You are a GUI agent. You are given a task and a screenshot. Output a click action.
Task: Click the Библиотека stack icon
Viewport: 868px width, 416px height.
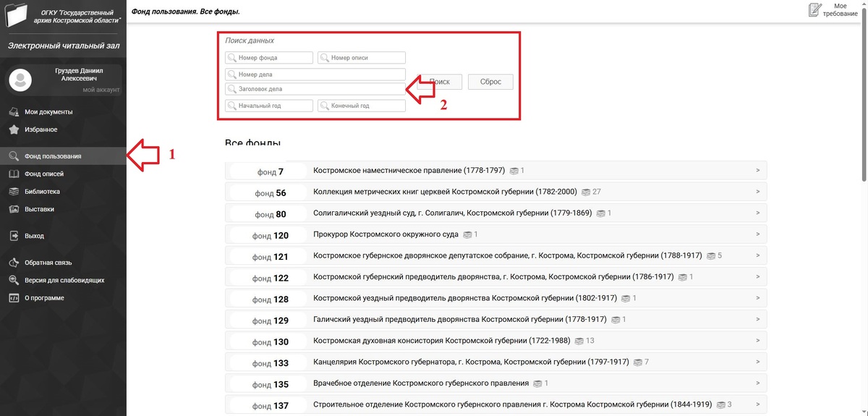pos(13,192)
